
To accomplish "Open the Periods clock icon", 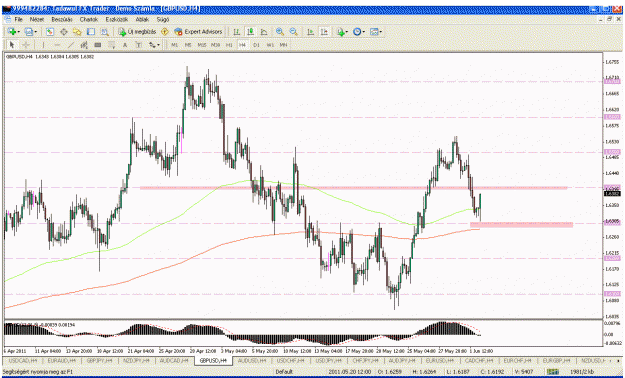I will point(357,32).
